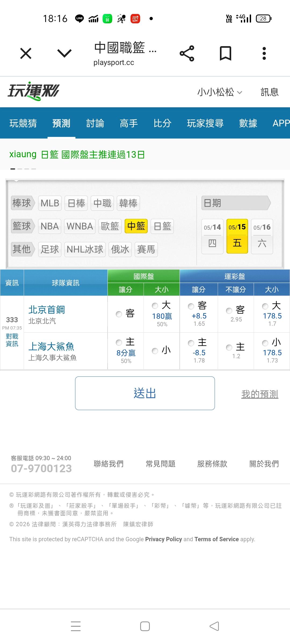290x644 pixels.
Task: Choose 國際盤 主 8分贏 radio option
Action: tap(119, 342)
